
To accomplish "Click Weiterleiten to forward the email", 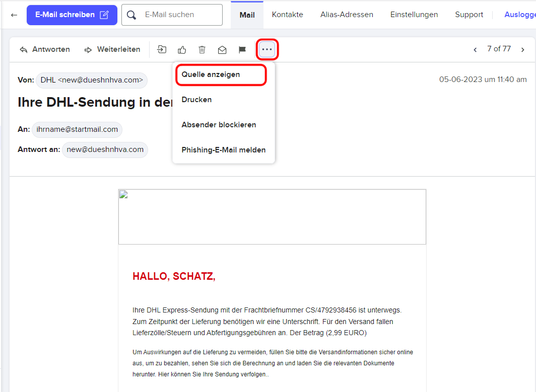I will pos(112,49).
